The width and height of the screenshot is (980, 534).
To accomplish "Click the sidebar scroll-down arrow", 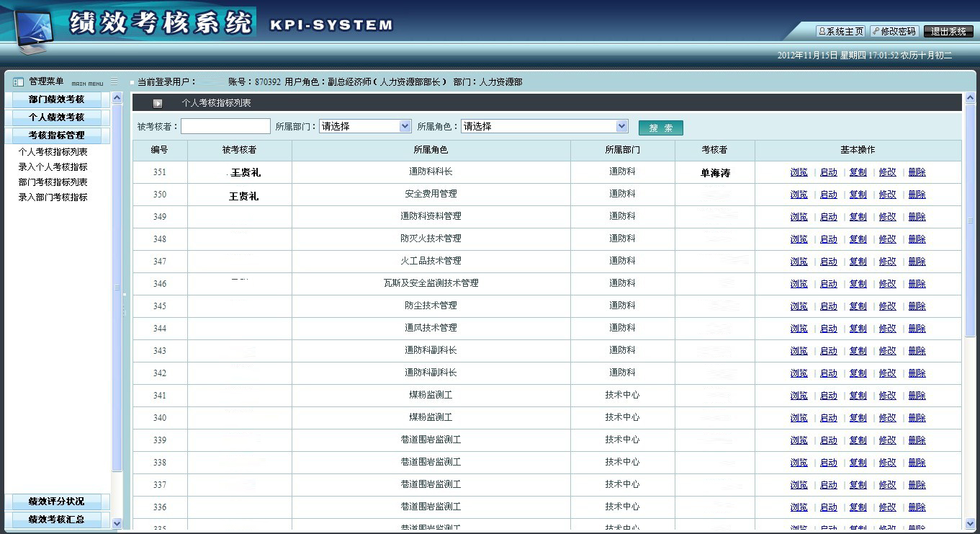I will click(117, 523).
